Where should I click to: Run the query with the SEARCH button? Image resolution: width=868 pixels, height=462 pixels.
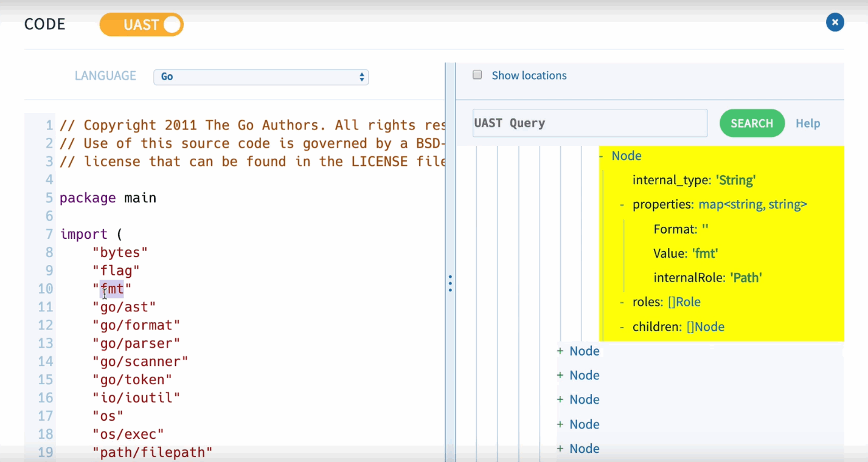[x=752, y=123]
